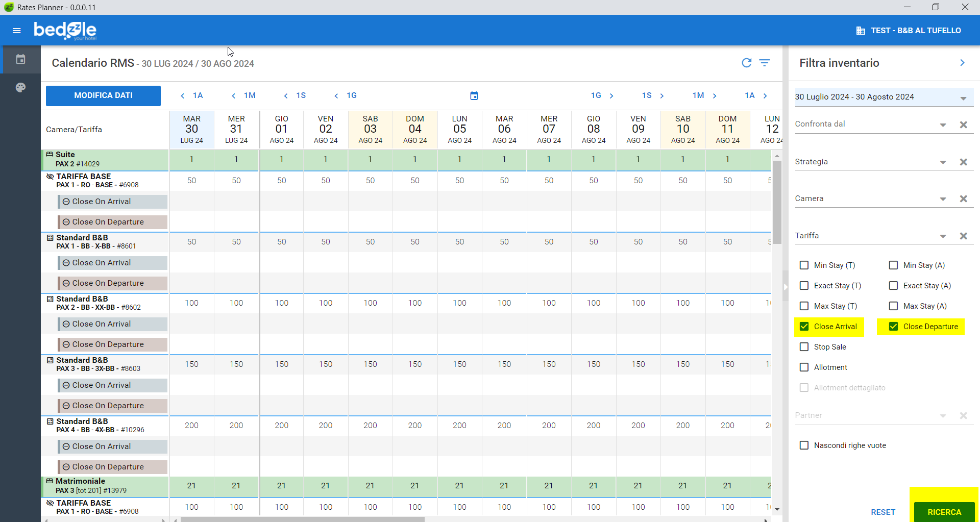Click the GIO 01 AGO 24 column header
Viewport: 980px width, 522px height.
click(281, 130)
